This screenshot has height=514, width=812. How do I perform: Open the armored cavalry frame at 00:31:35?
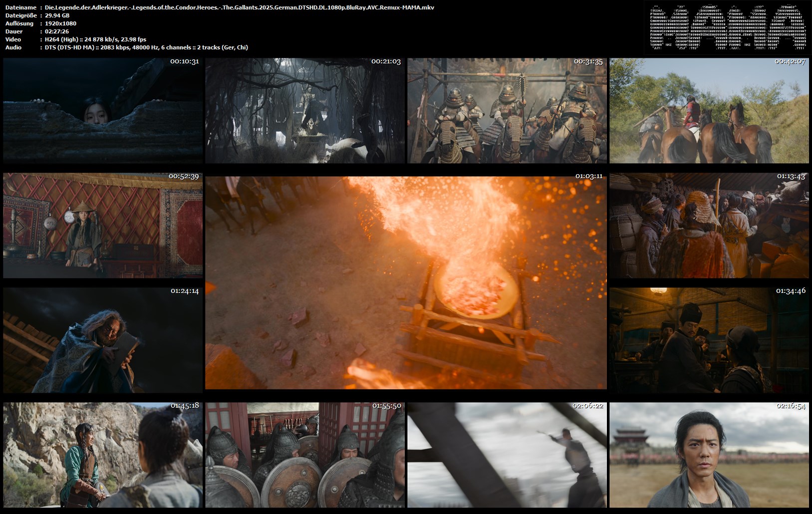(507, 110)
